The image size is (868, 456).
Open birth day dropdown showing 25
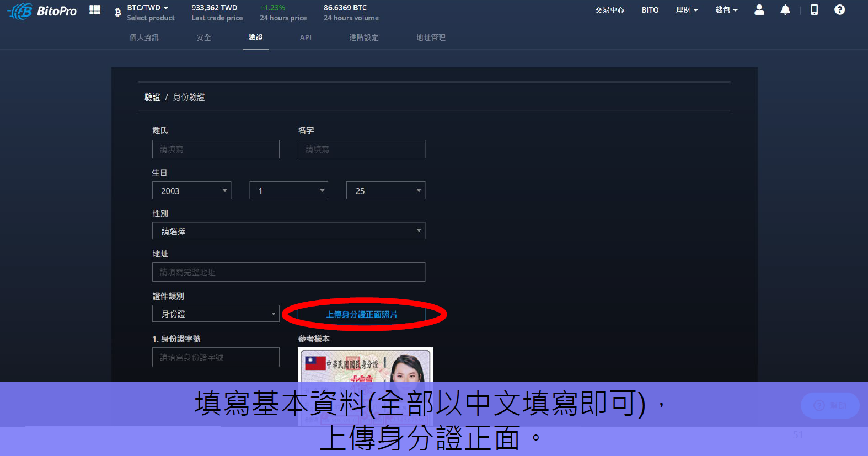pos(386,190)
